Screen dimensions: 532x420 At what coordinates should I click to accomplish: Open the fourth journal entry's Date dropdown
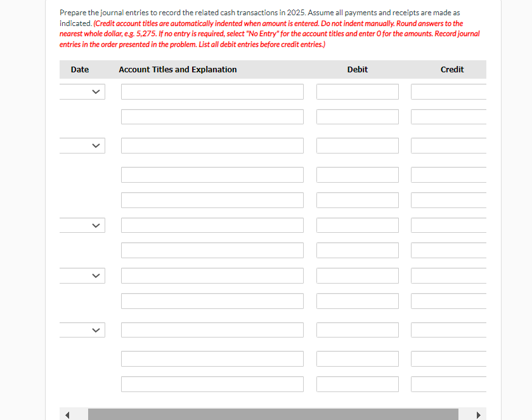coord(82,276)
